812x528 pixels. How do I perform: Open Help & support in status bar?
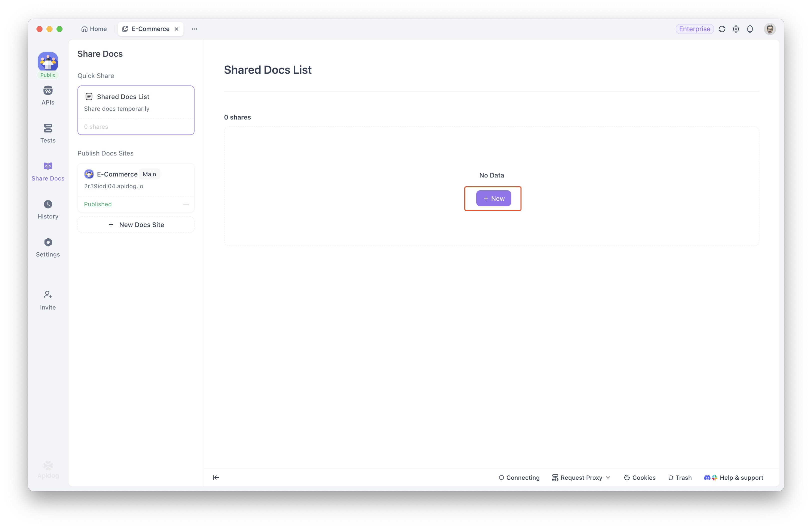[x=733, y=477]
